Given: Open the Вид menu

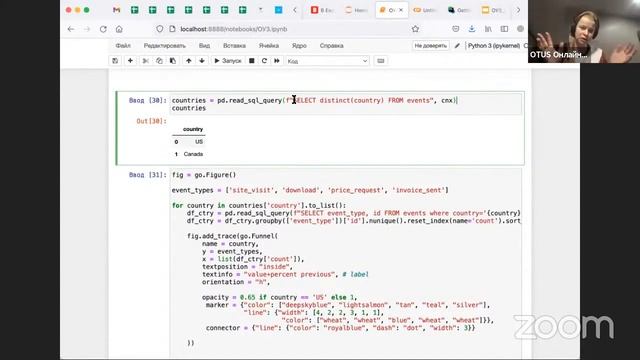Looking at the screenshot, I should tap(204, 46).
